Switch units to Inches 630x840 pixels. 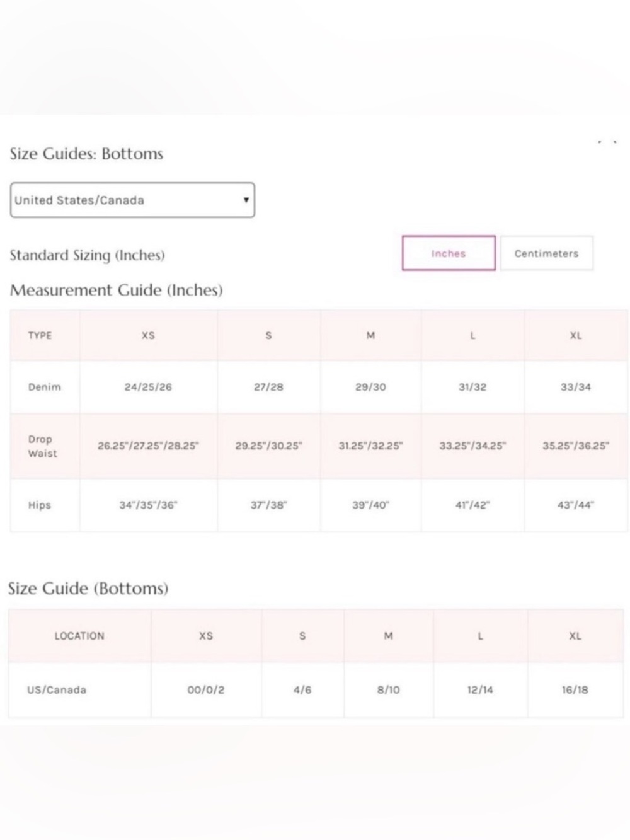pos(449,253)
